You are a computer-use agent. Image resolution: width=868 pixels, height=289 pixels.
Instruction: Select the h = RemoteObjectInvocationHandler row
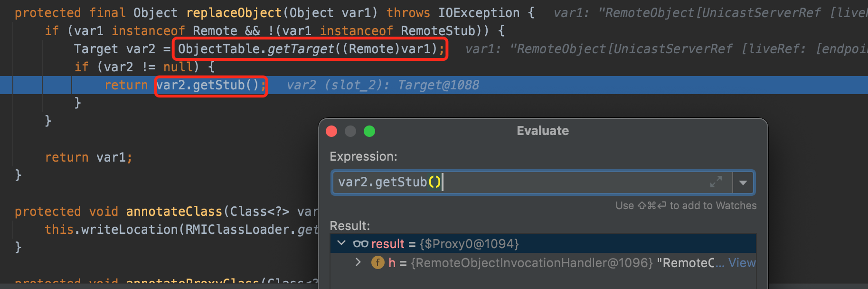click(522, 263)
